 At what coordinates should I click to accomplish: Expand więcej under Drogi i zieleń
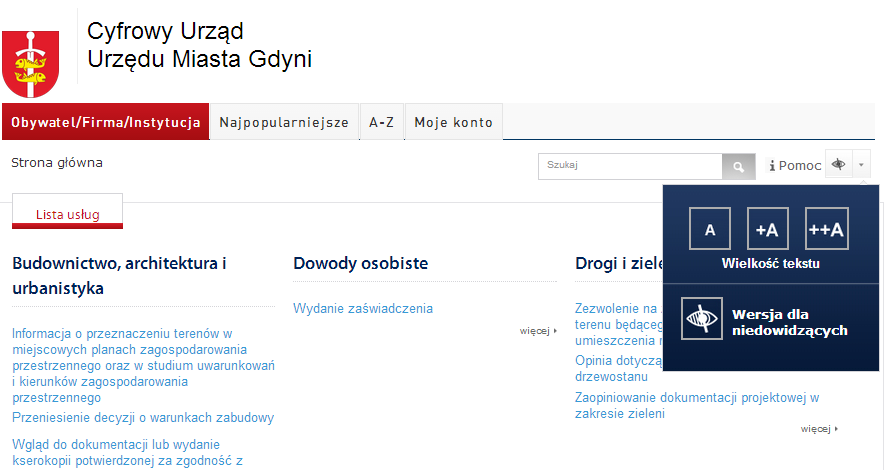tap(819, 429)
